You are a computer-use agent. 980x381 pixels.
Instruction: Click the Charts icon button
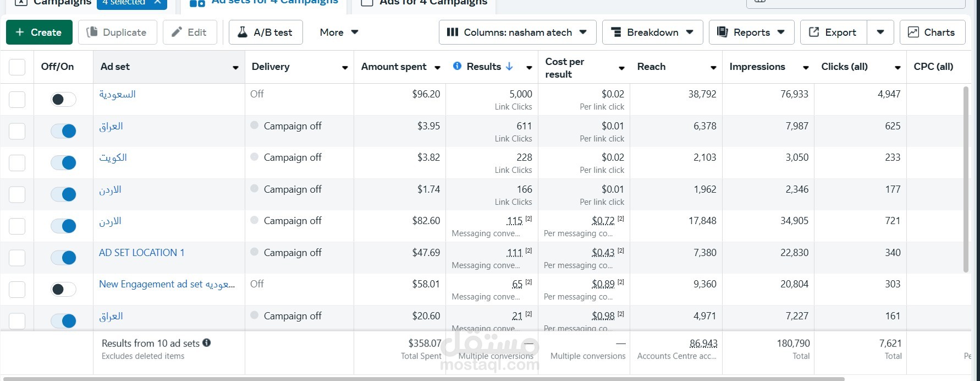[913, 32]
